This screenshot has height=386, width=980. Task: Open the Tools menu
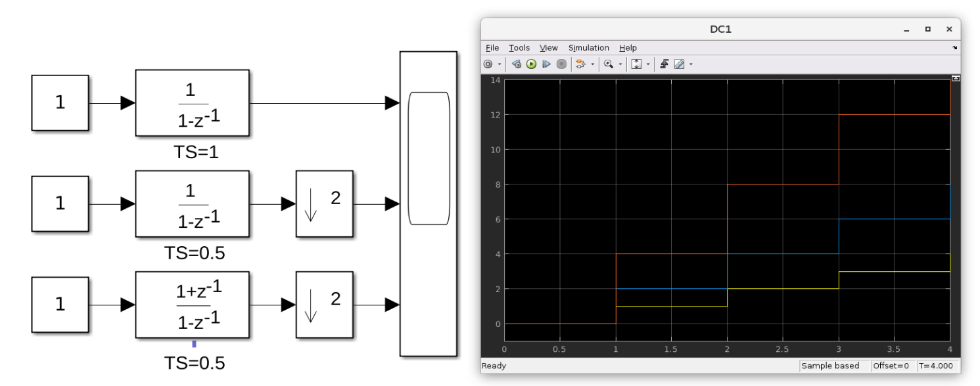(519, 47)
